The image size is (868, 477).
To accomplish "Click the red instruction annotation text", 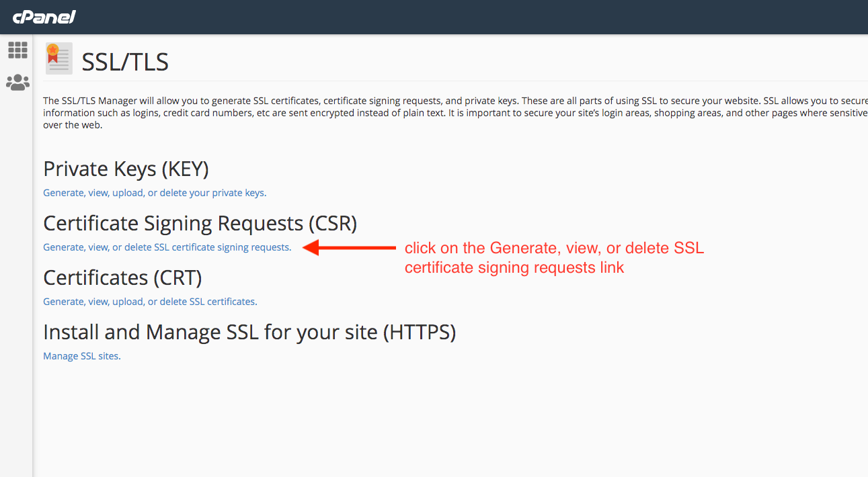I will (553, 258).
